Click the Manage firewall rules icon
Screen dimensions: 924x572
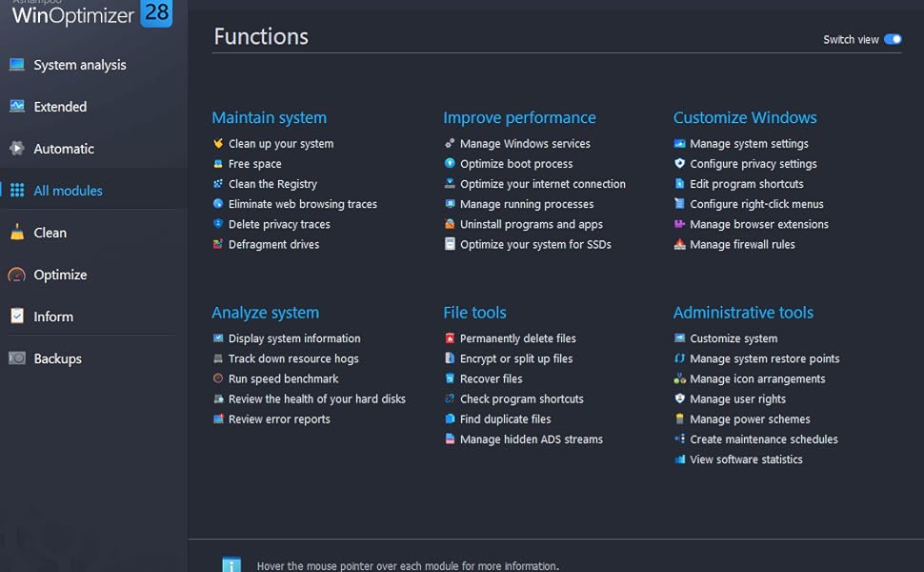click(x=679, y=245)
